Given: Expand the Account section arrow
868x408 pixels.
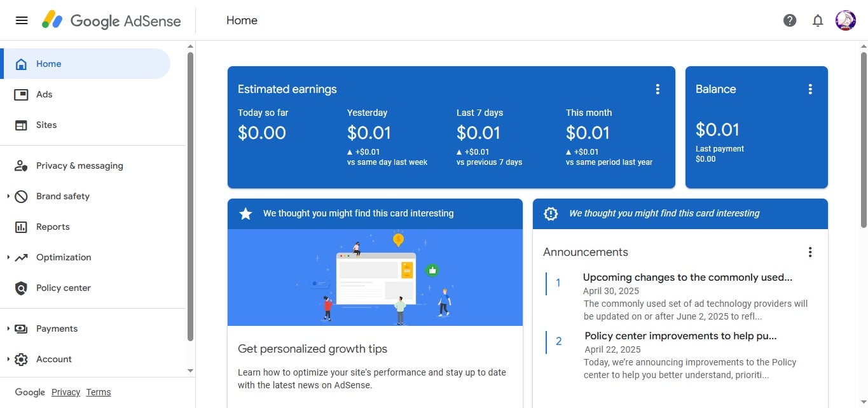Looking at the screenshot, I should [8, 359].
